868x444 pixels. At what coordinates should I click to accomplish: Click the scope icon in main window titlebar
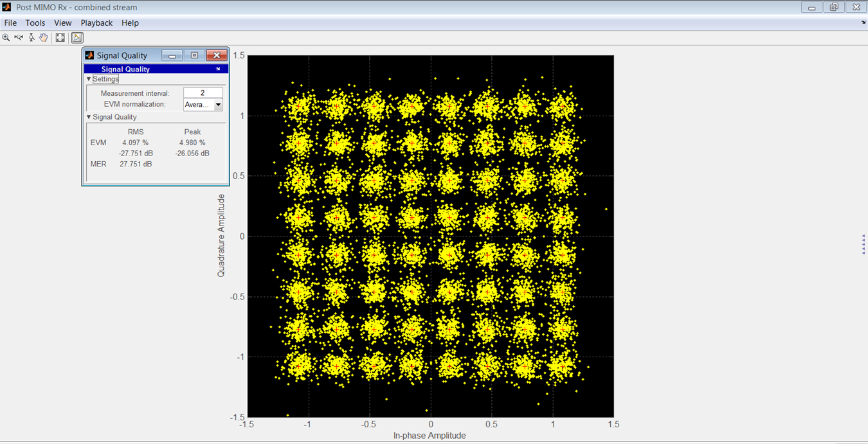tap(6, 6)
